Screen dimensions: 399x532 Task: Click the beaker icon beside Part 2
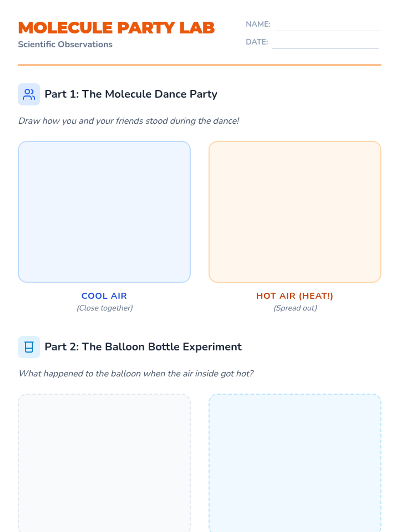[x=29, y=347]
